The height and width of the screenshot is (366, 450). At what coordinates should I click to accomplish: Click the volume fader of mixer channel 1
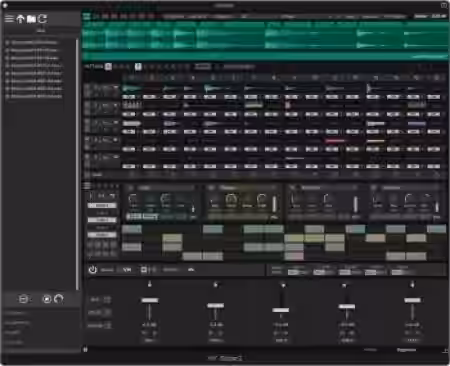(x=150, y=300)
